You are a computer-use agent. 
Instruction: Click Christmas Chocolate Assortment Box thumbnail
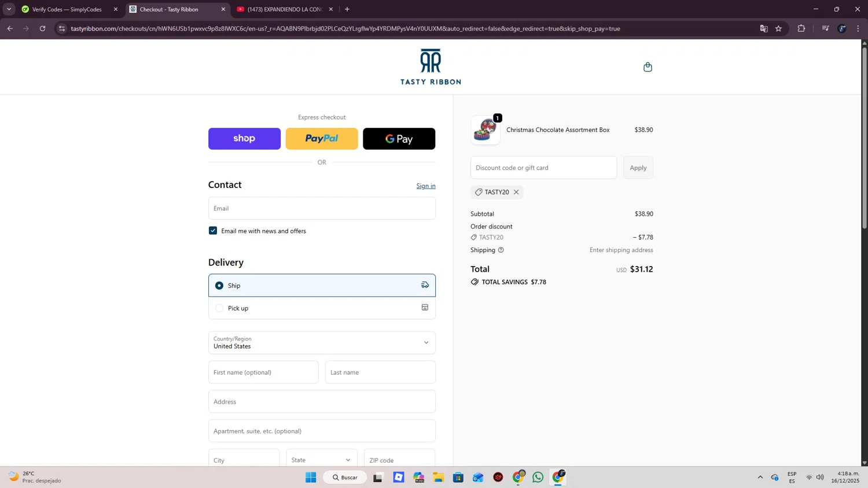tap(485, 130)
